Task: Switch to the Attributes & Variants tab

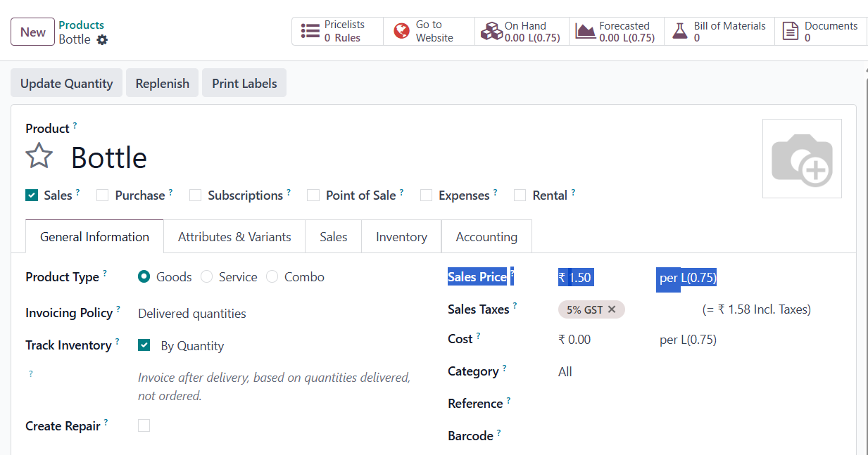Action: coord(234,237)
